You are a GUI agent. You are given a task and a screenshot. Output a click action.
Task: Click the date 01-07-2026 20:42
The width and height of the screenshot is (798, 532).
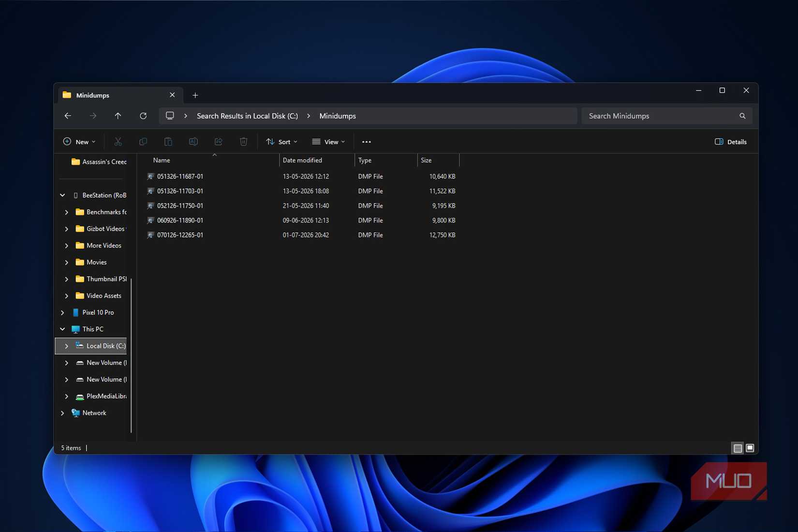[306, 235]
